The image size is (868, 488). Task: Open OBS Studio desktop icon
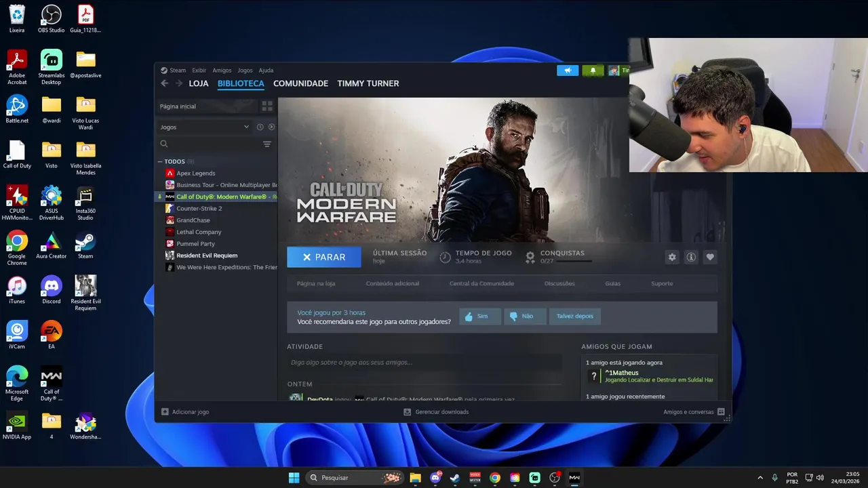tap(51, 19)
